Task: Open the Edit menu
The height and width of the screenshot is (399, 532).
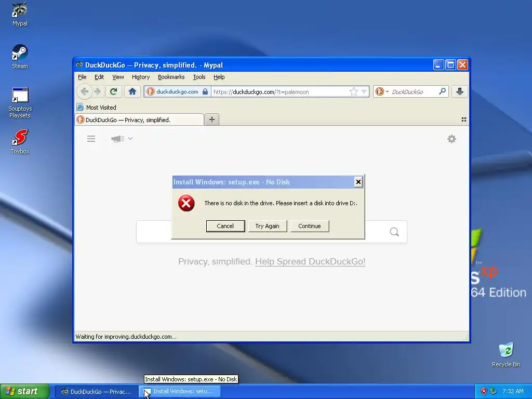Action: coord(99,77)
